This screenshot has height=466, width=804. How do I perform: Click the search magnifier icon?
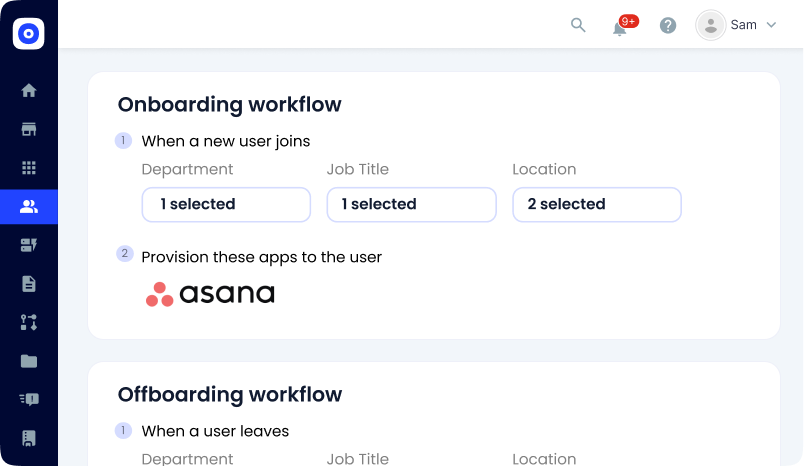(x=578, y=25)
